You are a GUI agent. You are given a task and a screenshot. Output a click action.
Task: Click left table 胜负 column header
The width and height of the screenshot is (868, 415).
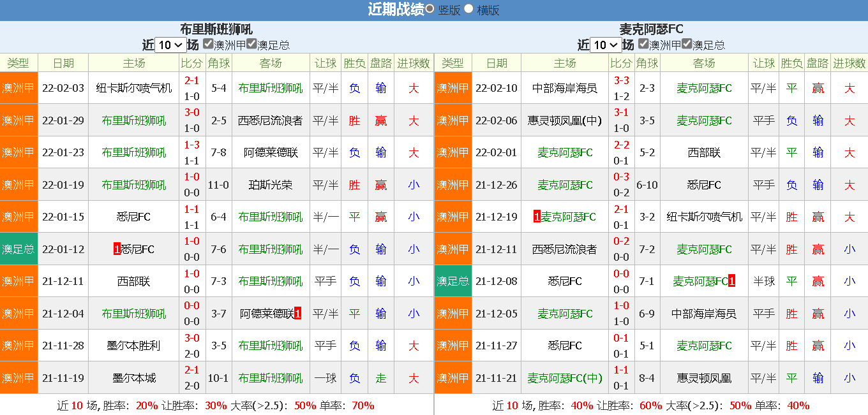click(354, 62)
